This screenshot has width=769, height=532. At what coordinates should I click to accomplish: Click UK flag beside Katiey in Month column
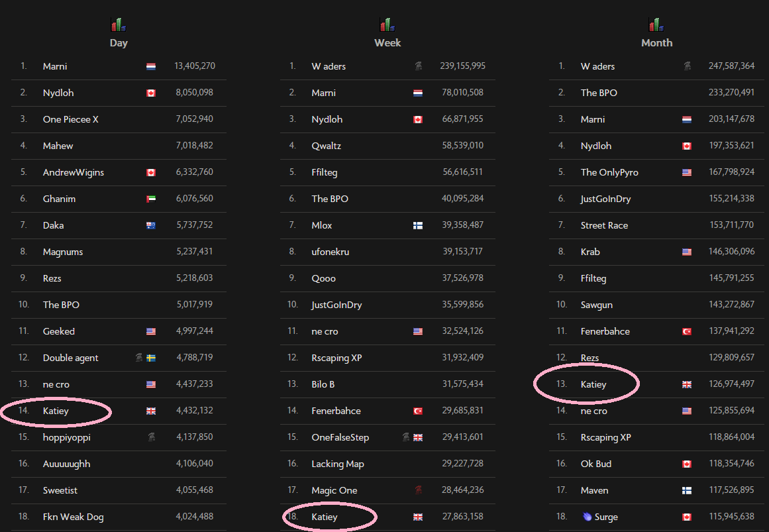pyautogui.click(x=687, y=385)
